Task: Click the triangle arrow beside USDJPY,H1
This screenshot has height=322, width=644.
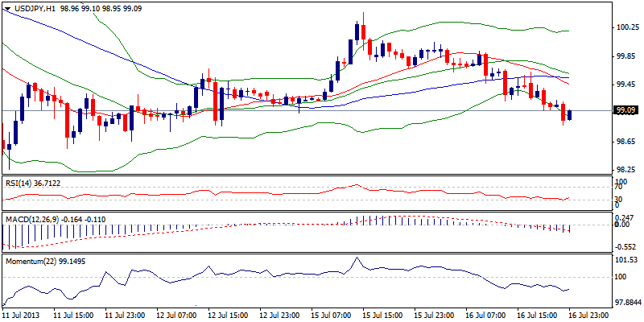Action: click(7, 7)
